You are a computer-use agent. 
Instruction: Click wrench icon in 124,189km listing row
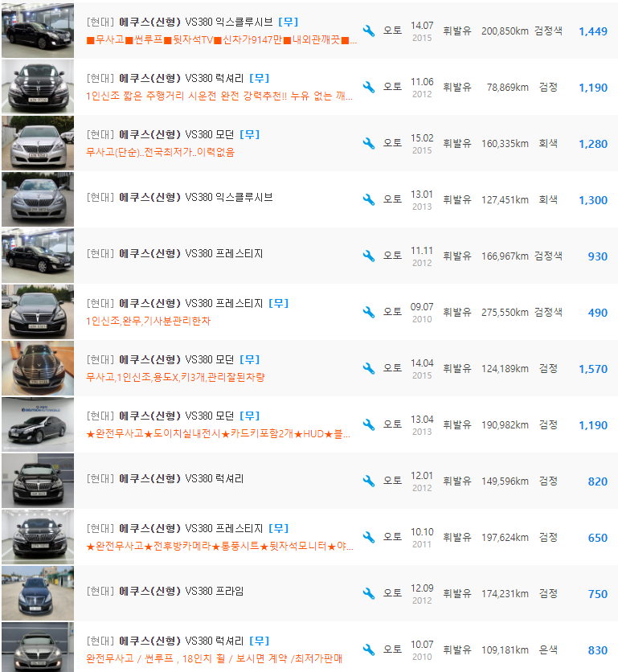click(369, 369)
